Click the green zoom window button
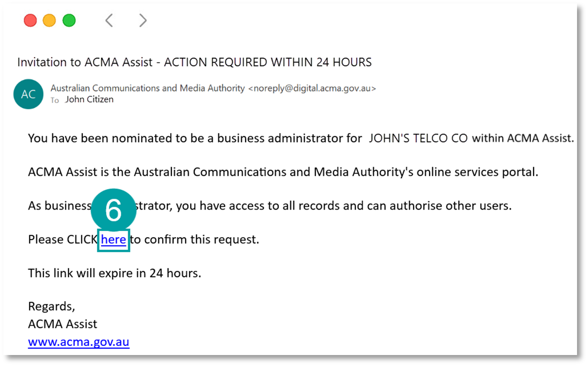The image size is (588, 366). (69, 20)
